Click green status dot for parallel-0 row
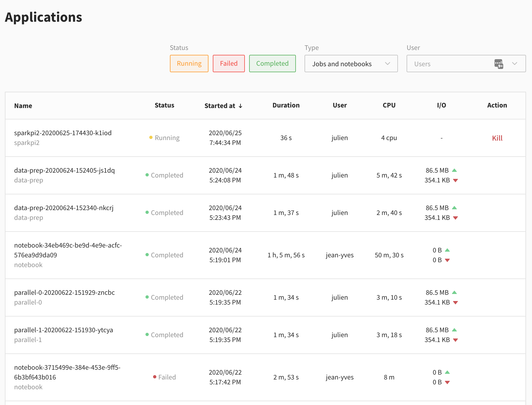Screen dimensions: 532x405 147,297
